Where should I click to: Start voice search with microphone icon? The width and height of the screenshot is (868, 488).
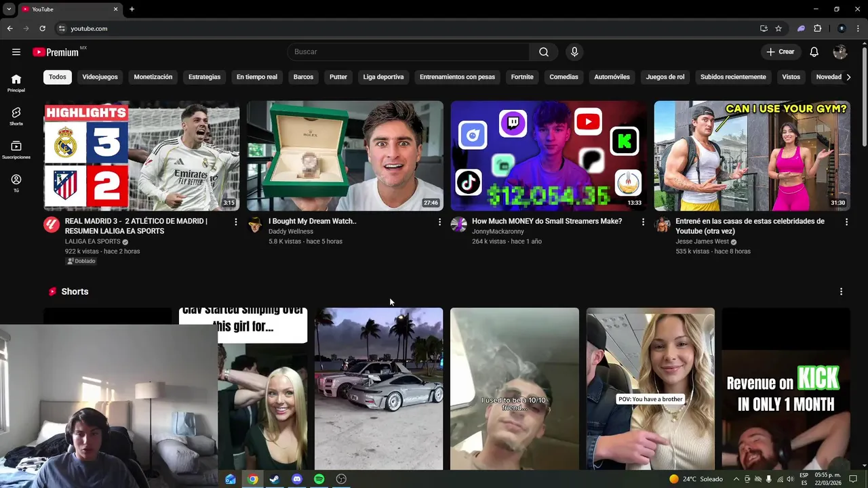(x=574, y=52)
